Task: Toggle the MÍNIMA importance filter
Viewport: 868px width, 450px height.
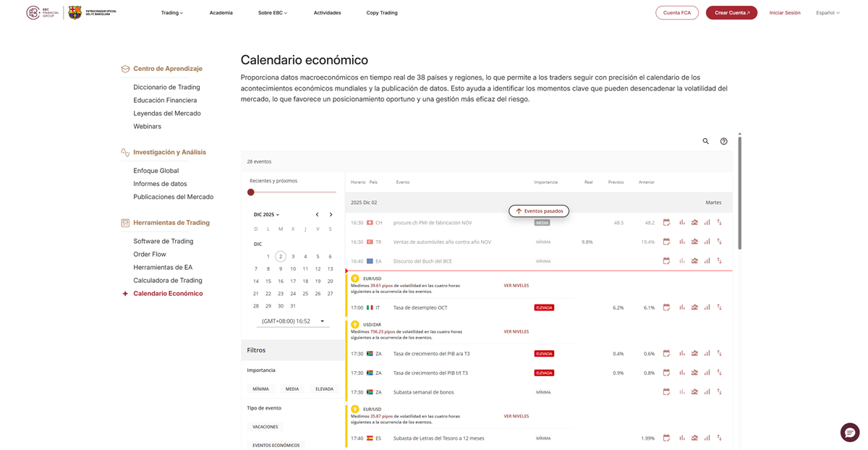Action: pyautogui.click(x=260, y=389)
